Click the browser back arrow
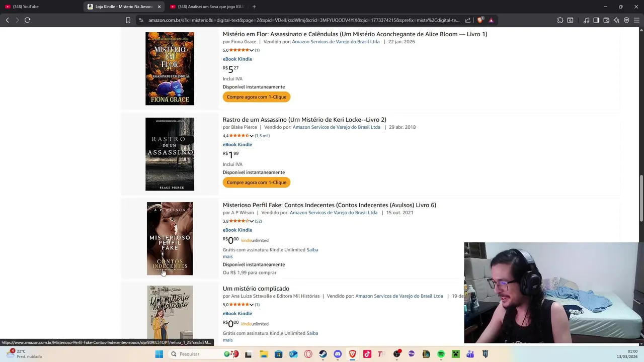Viewport: 644px width, 362px height. [x=8, y=20]
